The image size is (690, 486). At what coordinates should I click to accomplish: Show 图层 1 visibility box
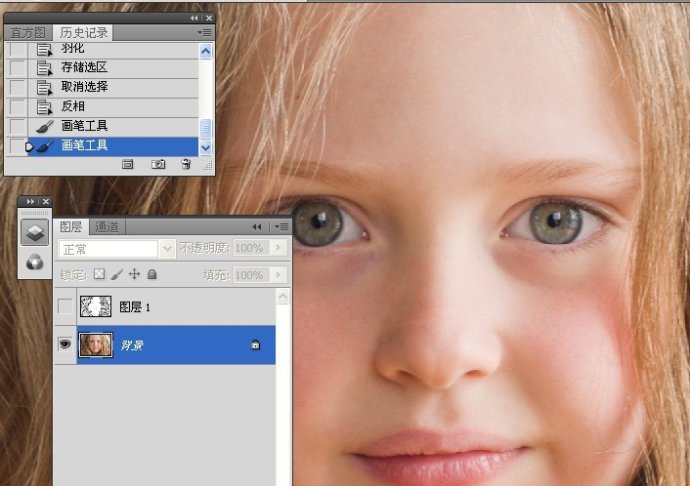pos(65,306)
